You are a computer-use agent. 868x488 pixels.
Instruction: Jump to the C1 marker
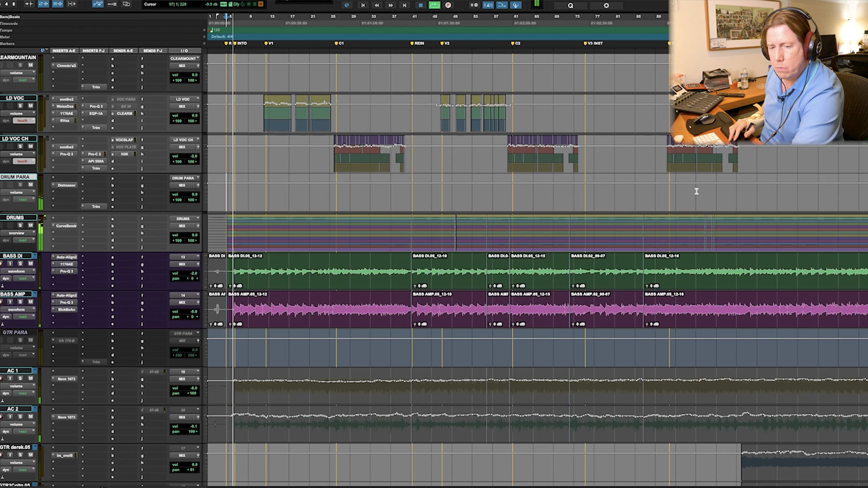(x=339, y=43)
